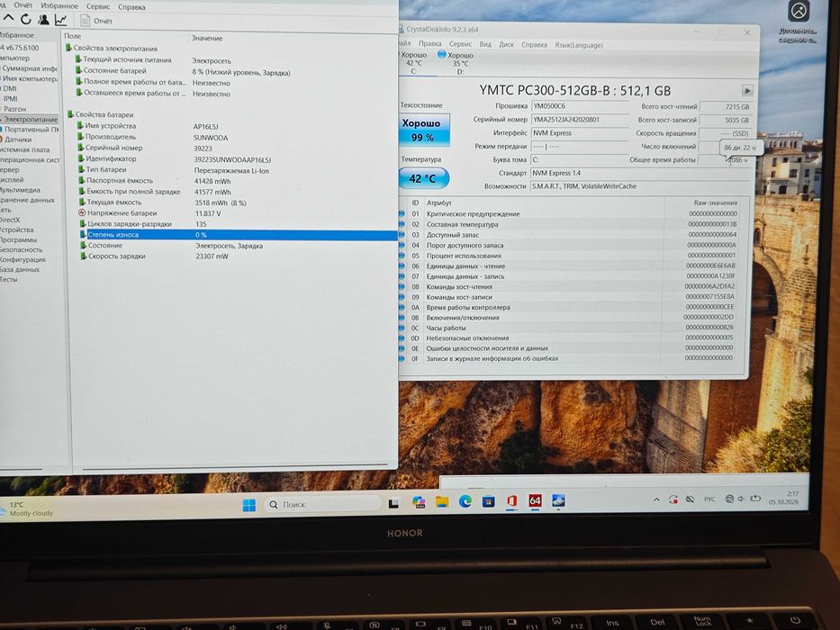Open the Справка menu in AIDA64
The width and height of the screenshot is (840, 630).
pyautogui.click(x=131, y=7)
